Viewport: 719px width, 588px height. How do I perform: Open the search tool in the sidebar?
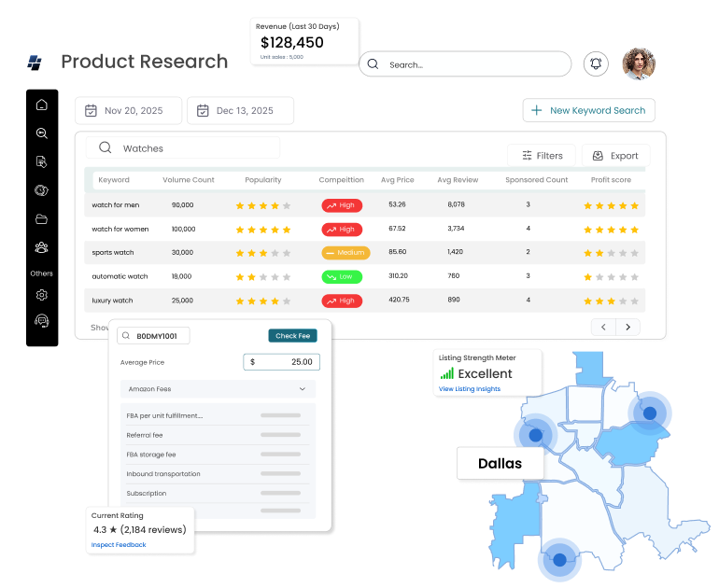tap(42, 133)
